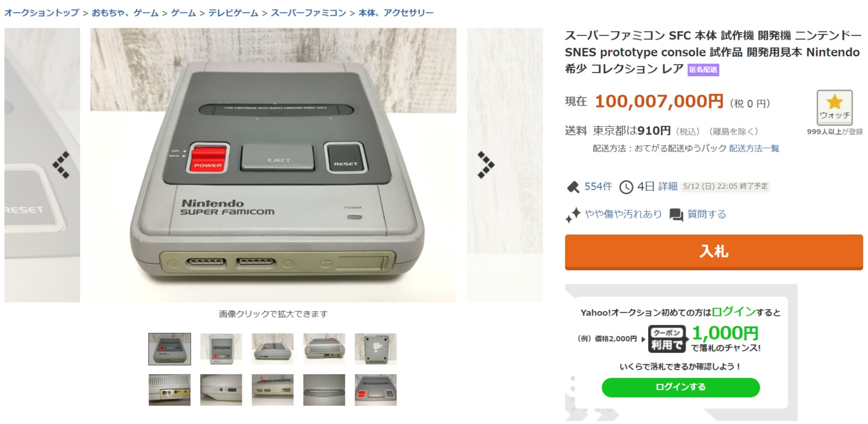Go to スーパーファミコン breadcrumb

click(x=309, y=13)
